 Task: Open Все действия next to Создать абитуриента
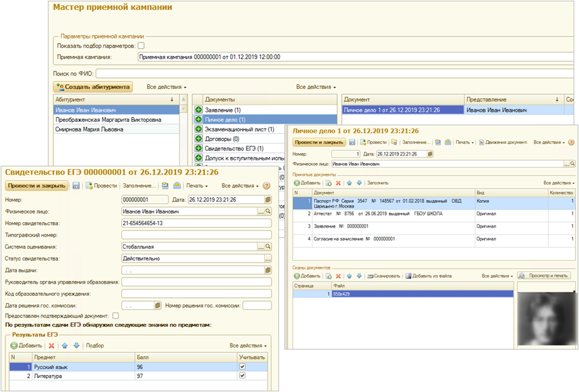tap(166, 87)
